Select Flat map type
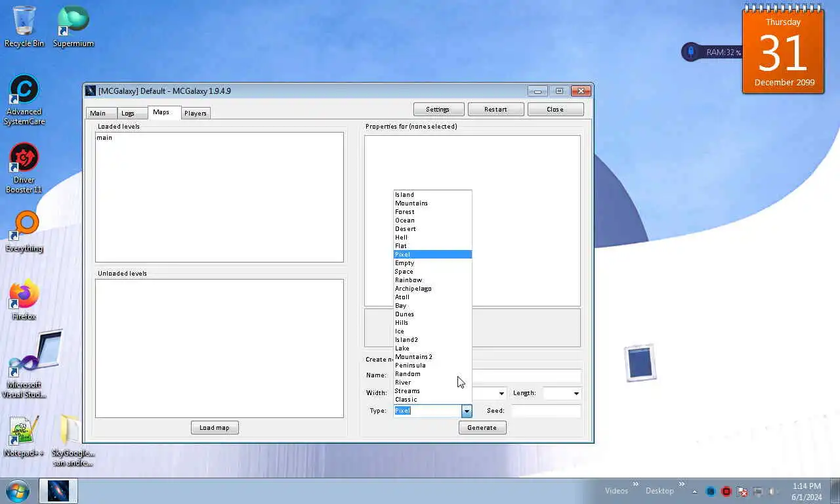The height and width of the screenshot is (504, 840). click(432, 246)
